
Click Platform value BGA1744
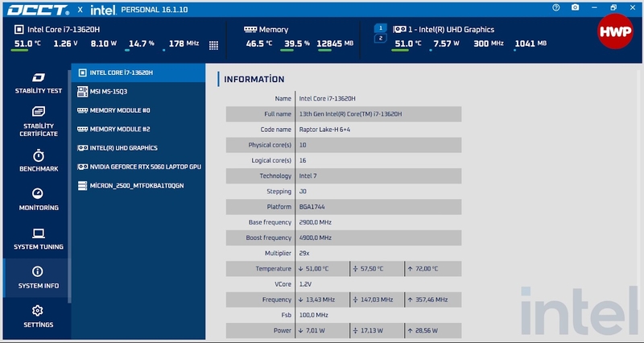click(x=312, y=207)
